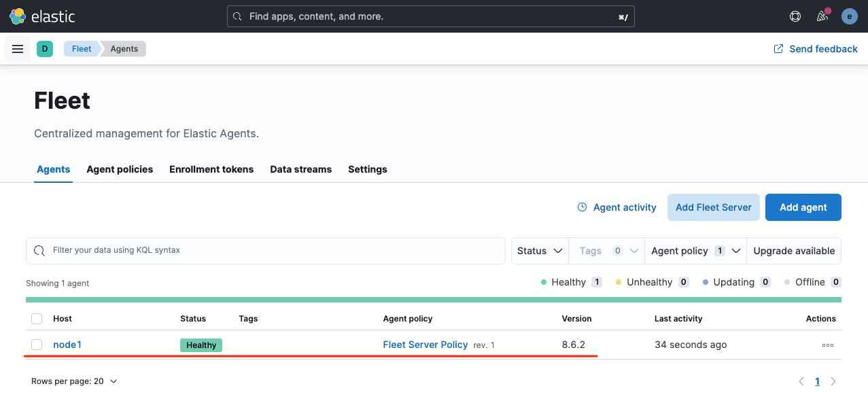The image size is (868, 399).
Task: Open the user avatar 'e' menu
Action: click(x=850, y=16)
